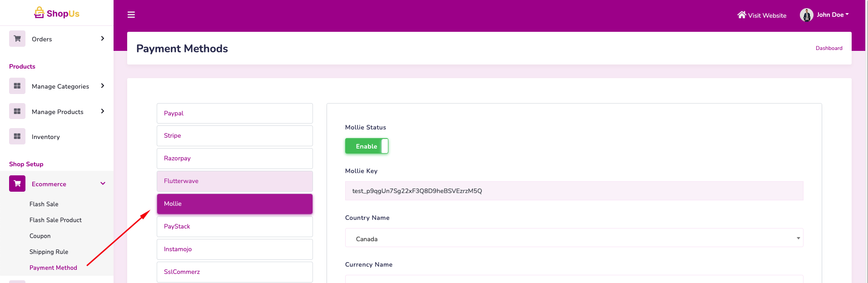Click the Manage Products grid icon
This screenshot has width=868, height=283.
click(x=17, y=111)
